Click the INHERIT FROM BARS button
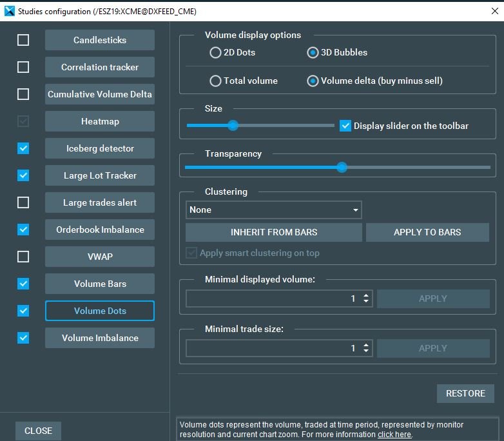Screen dimensions: 504x441 [274, 232]
